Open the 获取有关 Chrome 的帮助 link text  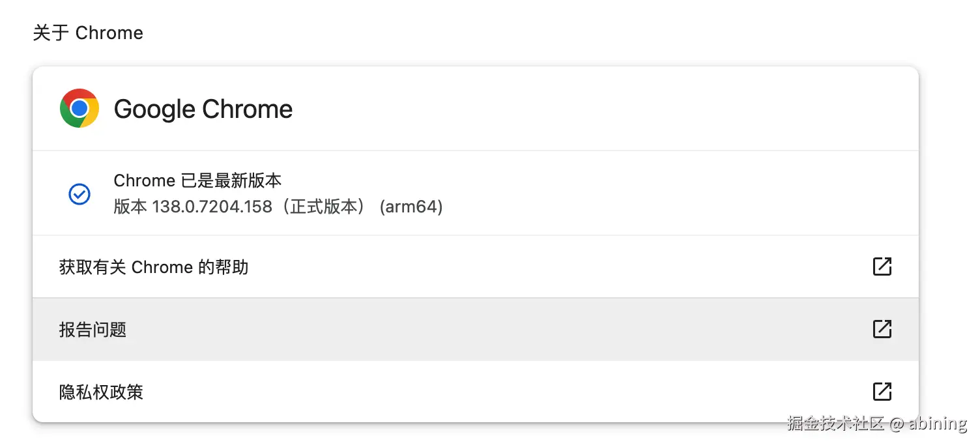tap(154, 267)
